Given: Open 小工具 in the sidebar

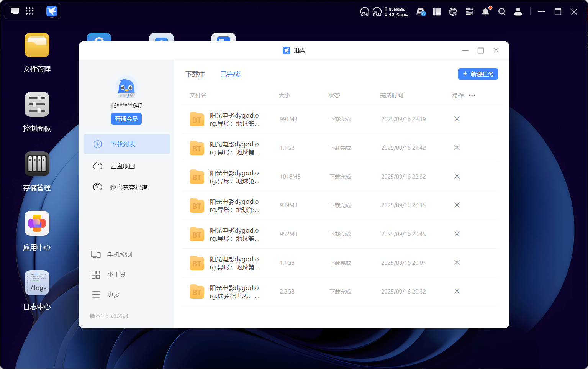Looking at the screenshot, I should tap(109, 274).
